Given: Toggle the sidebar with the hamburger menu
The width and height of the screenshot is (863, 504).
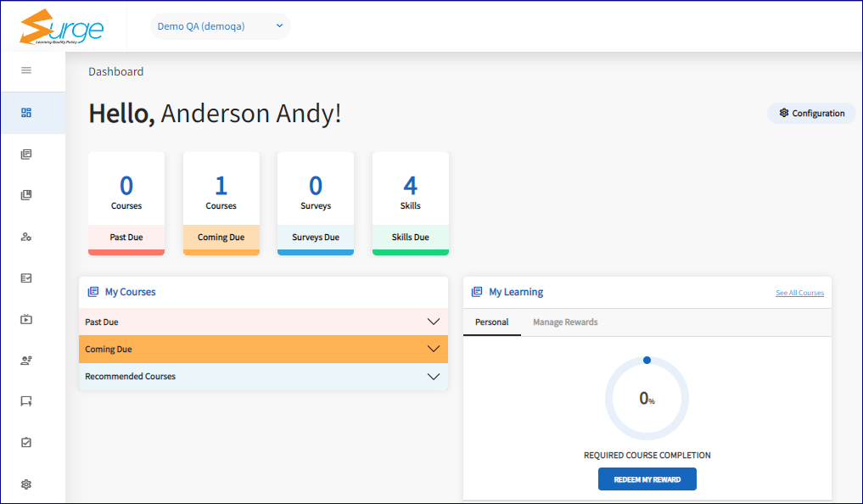Looking at the screenshot, I should point(25,70).
